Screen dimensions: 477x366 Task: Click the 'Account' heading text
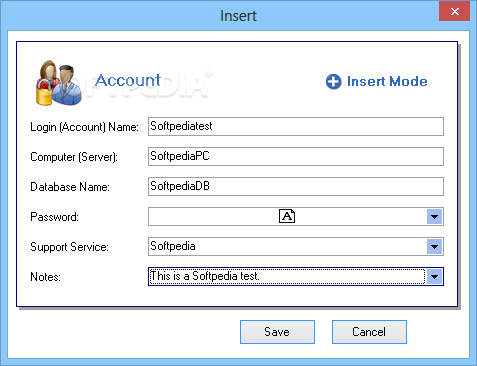click(x=128, y=80)
